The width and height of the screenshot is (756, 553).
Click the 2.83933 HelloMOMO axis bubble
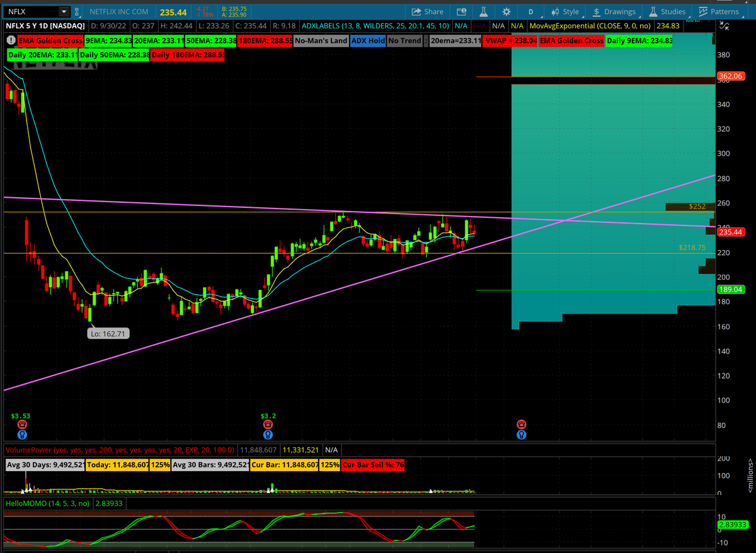pos(732,525)
